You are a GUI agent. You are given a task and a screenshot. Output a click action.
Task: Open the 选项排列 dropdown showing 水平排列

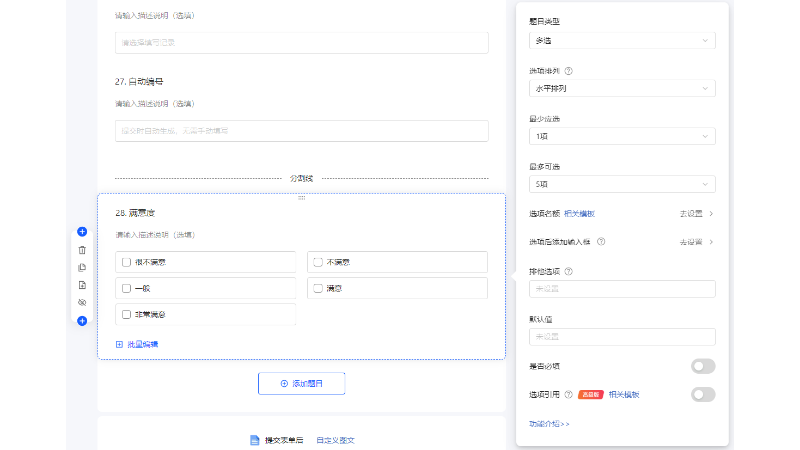pos(622,88)
